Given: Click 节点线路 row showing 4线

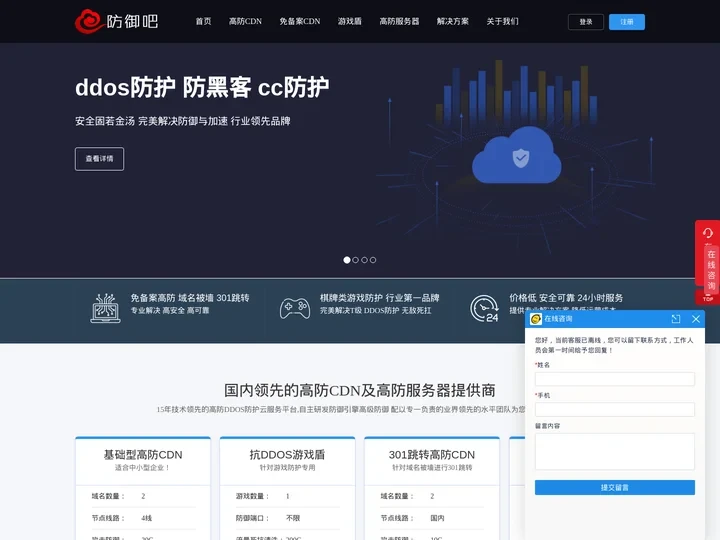Looking at the screenshot, I should [x=143, y=518].
